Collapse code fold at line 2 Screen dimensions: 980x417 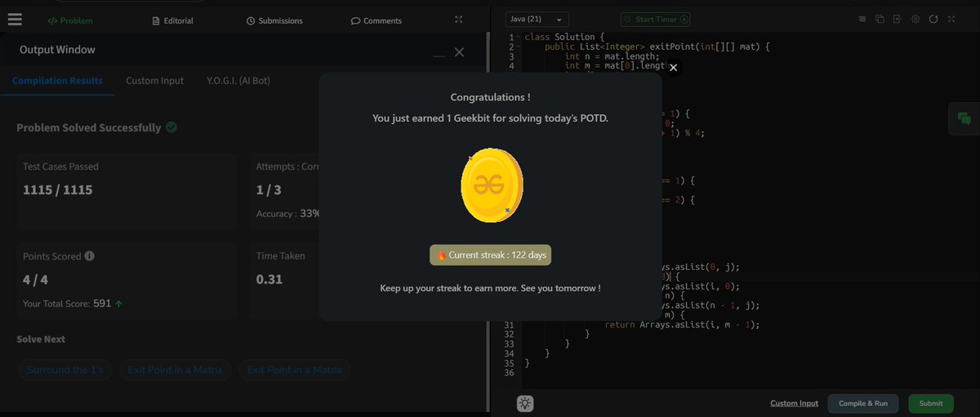[520, 47]
